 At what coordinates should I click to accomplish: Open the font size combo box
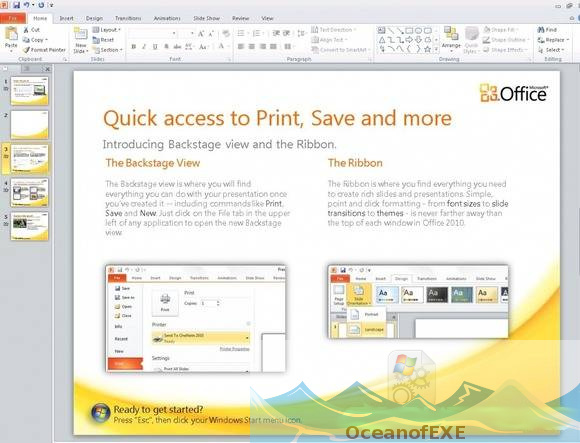pos(187,34)
